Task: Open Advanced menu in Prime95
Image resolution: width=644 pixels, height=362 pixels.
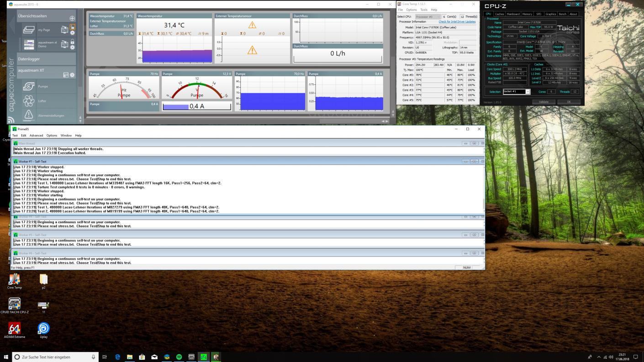Action: coord(36,135)
